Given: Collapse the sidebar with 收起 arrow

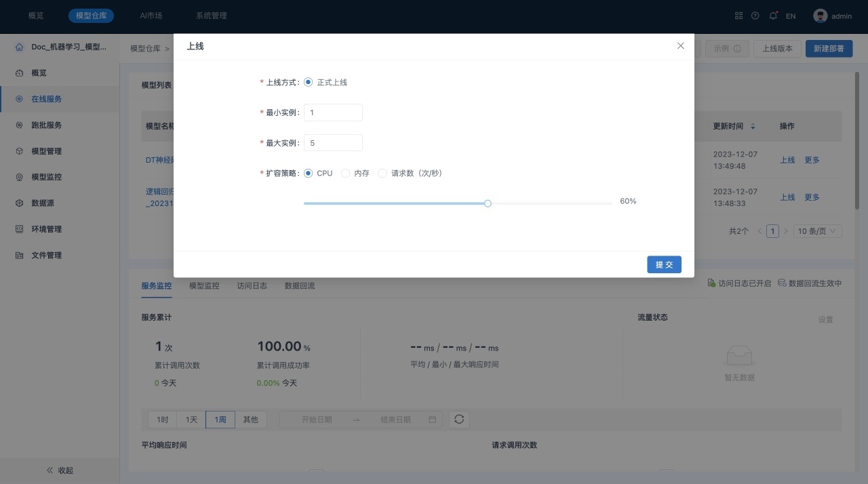Looking at the screenshot, I should point(50,470).
